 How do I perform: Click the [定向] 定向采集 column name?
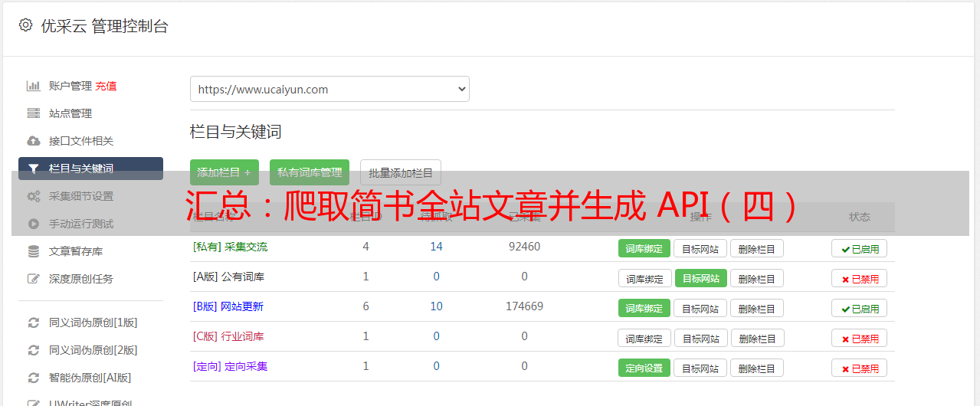coord(230,366)
